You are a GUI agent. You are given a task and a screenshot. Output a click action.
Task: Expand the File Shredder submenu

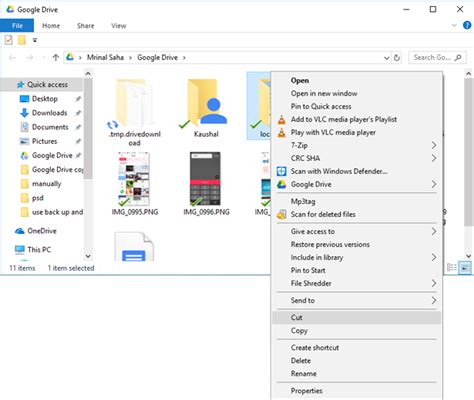[x=356, y=283]
